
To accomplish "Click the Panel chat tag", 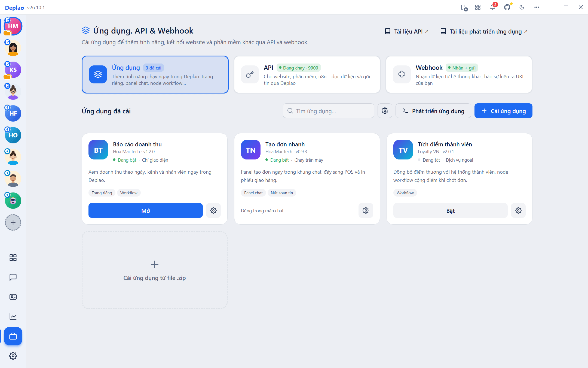I will click(x=253, y=193).
